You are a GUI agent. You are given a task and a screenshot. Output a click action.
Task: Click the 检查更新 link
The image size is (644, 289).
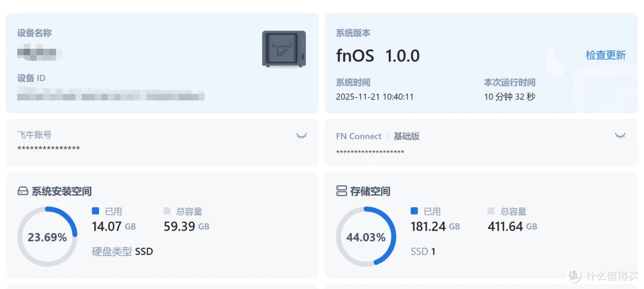[605, 55]
